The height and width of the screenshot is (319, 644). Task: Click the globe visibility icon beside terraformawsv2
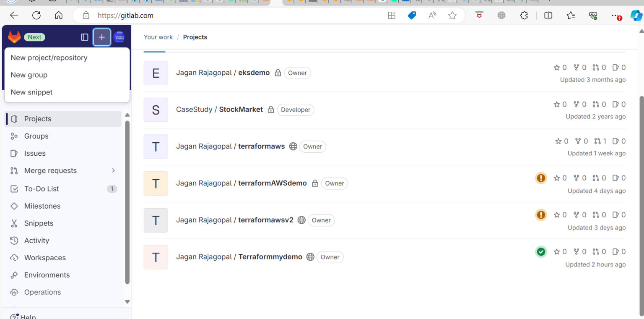tap(301, 220)
